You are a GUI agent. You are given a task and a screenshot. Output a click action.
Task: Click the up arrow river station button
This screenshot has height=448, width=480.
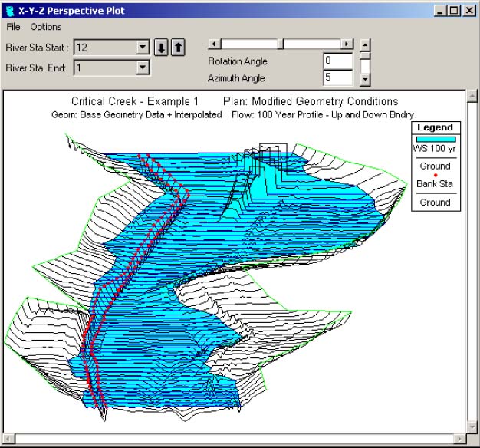pyautogui.click(x=177, y=48)
